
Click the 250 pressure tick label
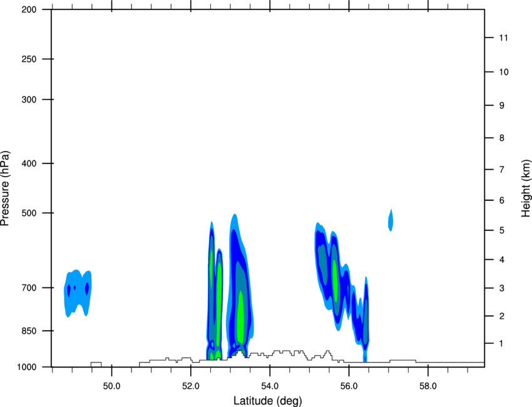(29, 59)
